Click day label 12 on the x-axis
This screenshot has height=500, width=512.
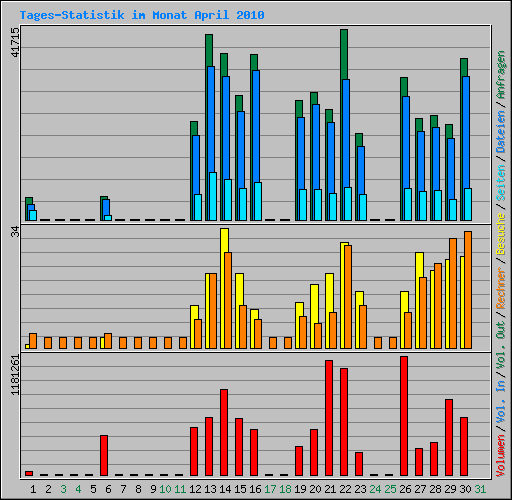tap(195, 489)
